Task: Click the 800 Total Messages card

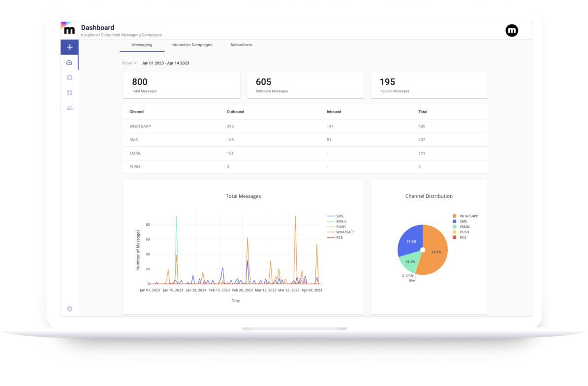Action: pos(181,85)
